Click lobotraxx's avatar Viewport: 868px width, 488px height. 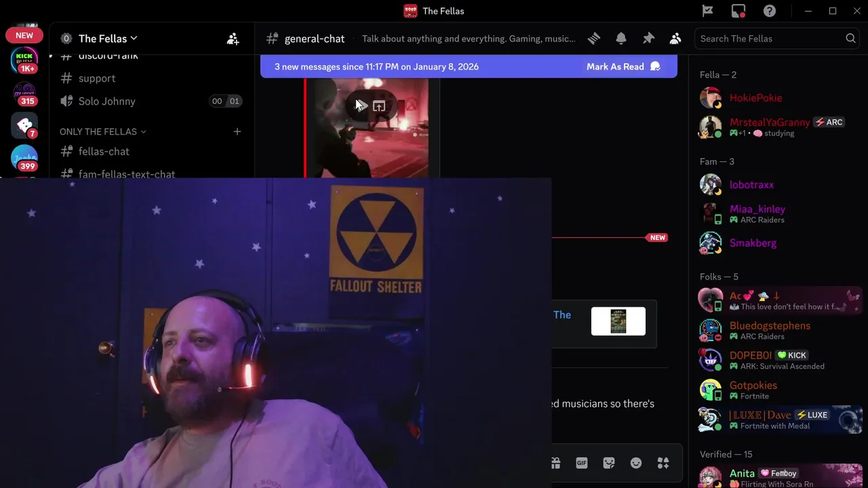click(x=711, y=184)
